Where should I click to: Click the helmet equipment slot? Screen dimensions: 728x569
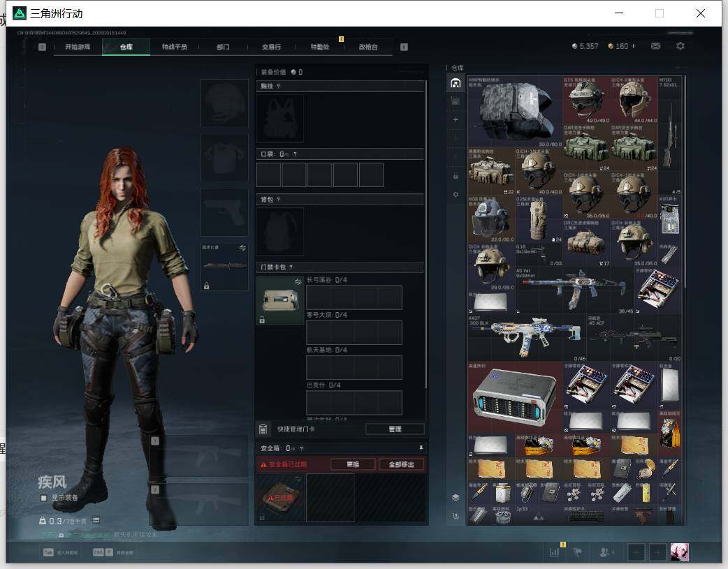pos(224,103)
